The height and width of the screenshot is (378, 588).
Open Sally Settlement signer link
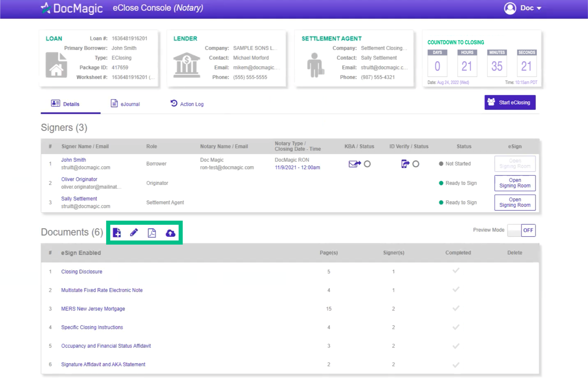tap(79, 199)
